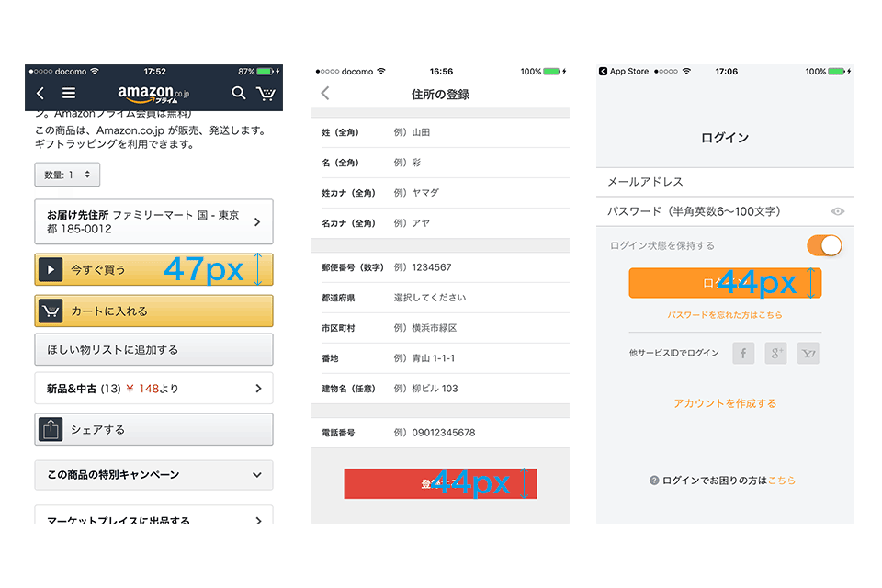Tap the back arrow on the product page
This screenshot has height=588, width=882.
pyautogui.click(x=40, y=93)
